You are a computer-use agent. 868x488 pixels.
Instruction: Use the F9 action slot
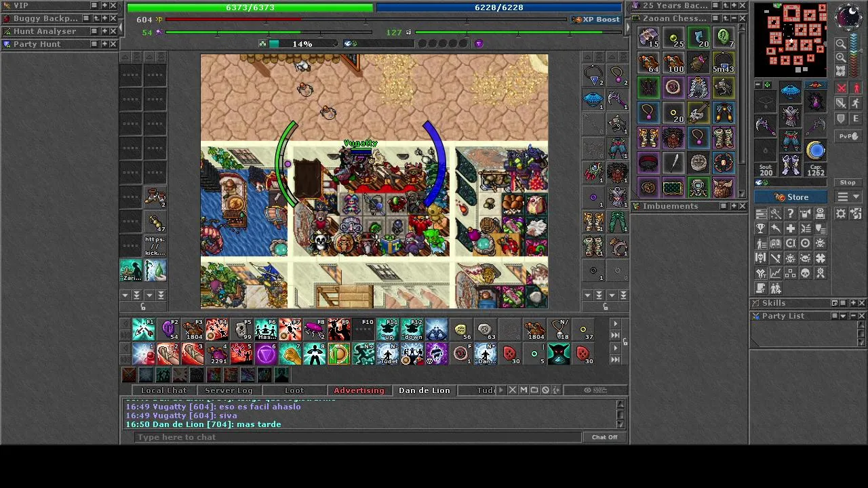(x=339, y=329)
